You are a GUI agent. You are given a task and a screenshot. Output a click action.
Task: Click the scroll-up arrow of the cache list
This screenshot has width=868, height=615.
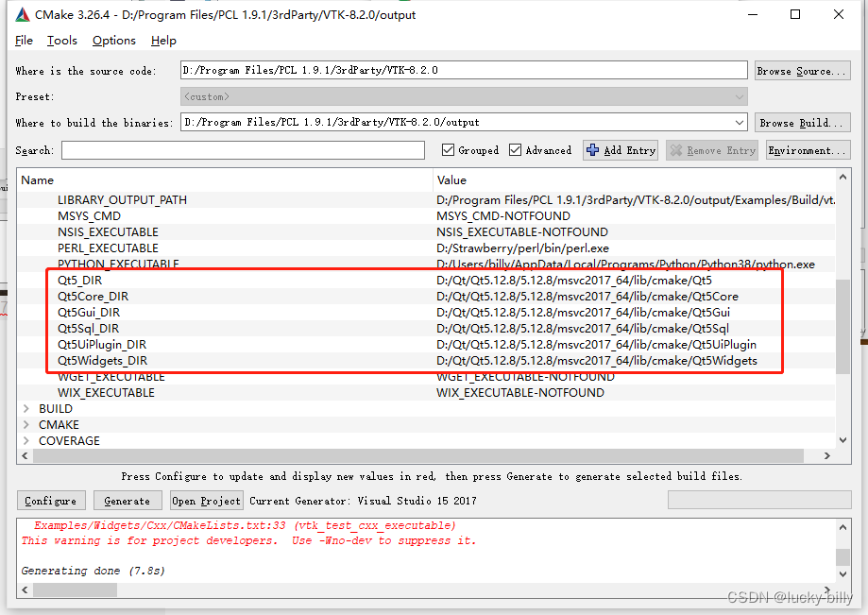pos(842,178)
